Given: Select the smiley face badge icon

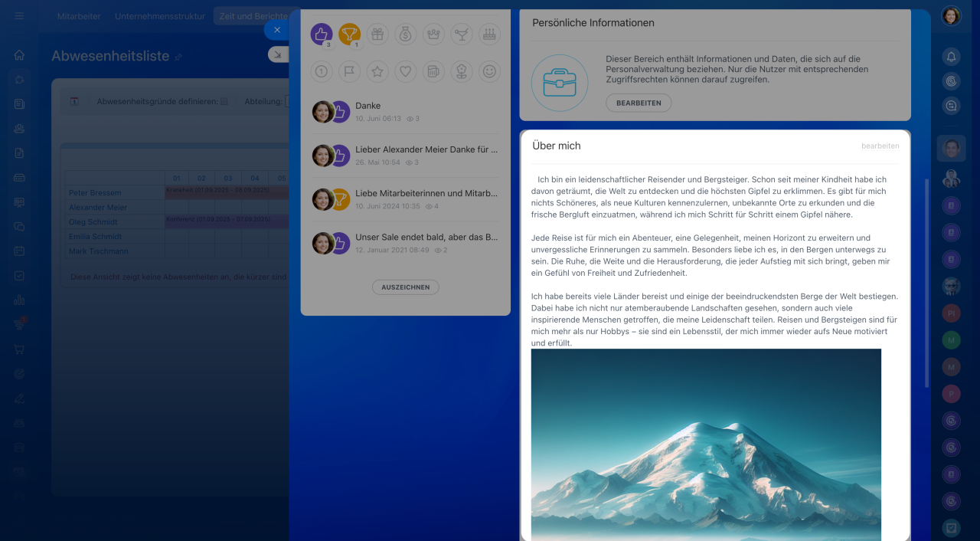Looking at the screenshot, I should click(x=490, y=71).
